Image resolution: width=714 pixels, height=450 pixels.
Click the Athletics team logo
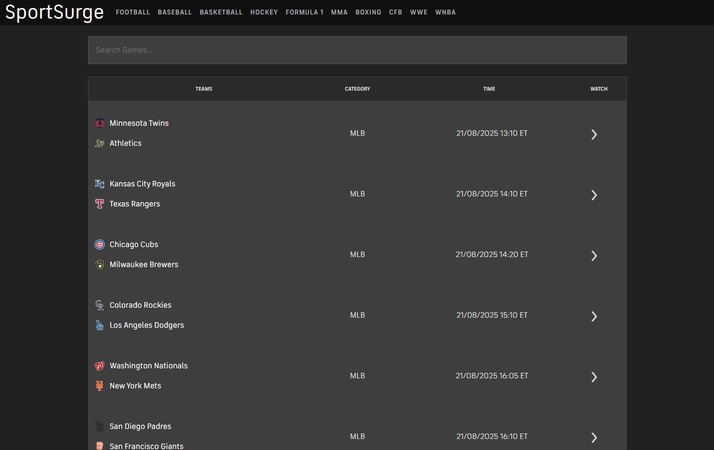(x=100, y=143)
